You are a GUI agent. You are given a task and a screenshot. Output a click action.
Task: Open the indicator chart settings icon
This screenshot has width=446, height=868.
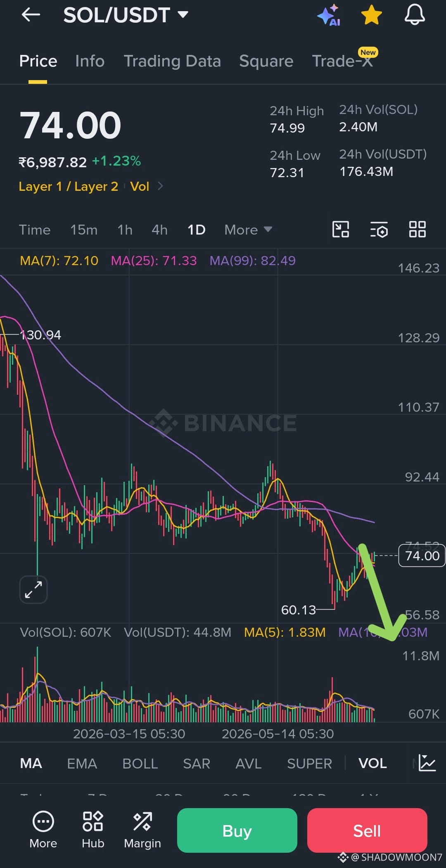point(427,763)
